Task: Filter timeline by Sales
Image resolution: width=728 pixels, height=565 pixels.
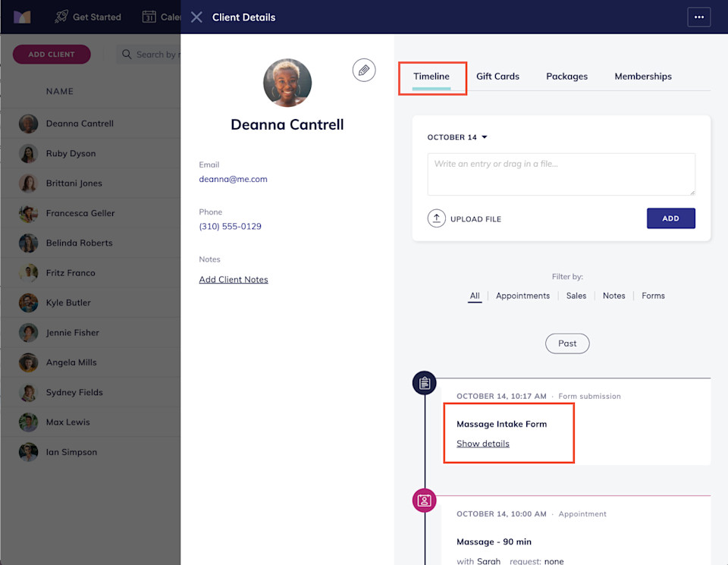Action: pyautogui.click(x=576, y=296)
